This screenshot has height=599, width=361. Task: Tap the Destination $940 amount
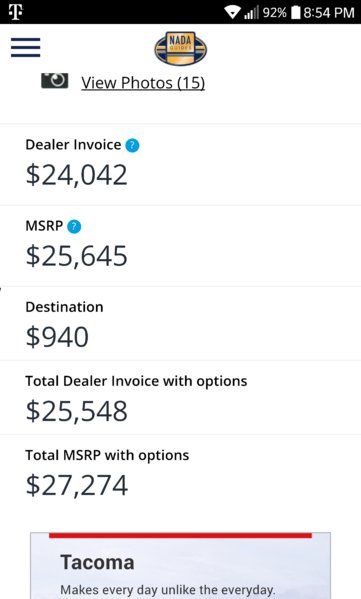57,337
